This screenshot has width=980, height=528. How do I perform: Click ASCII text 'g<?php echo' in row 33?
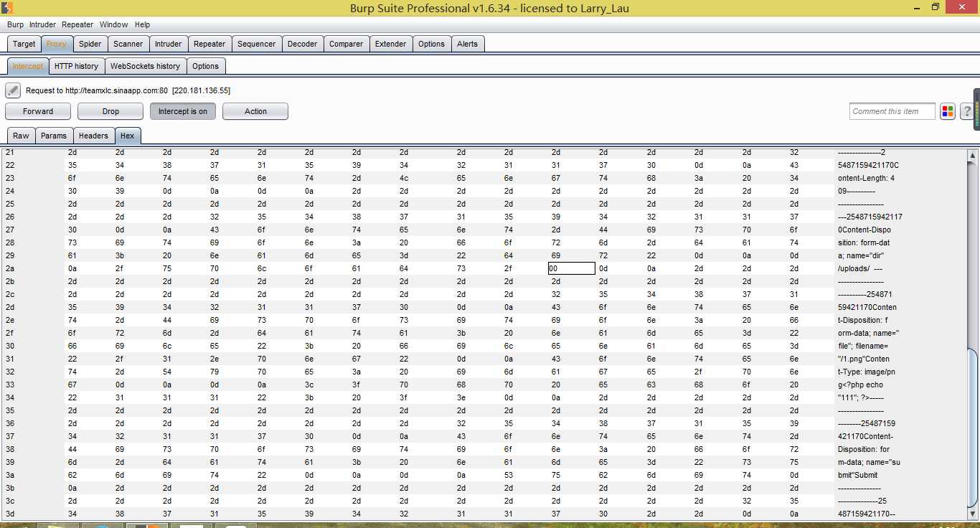pyautogui.click(x=860, y=385)
